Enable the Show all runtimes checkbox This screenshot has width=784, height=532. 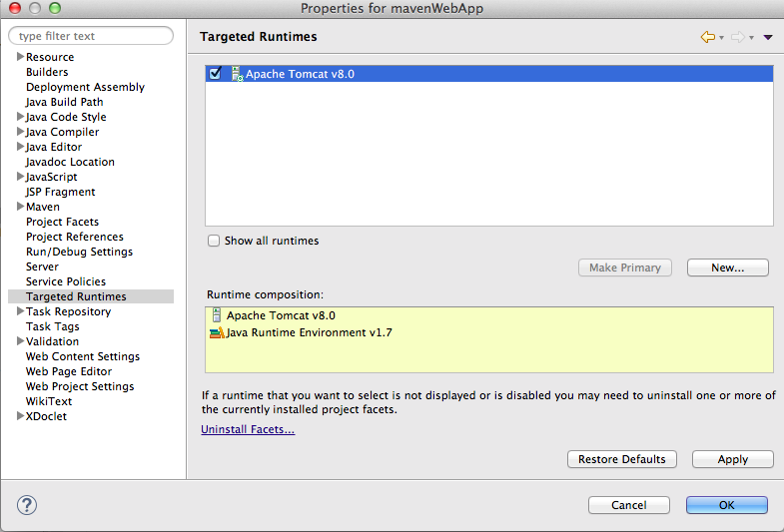(214, 241)
